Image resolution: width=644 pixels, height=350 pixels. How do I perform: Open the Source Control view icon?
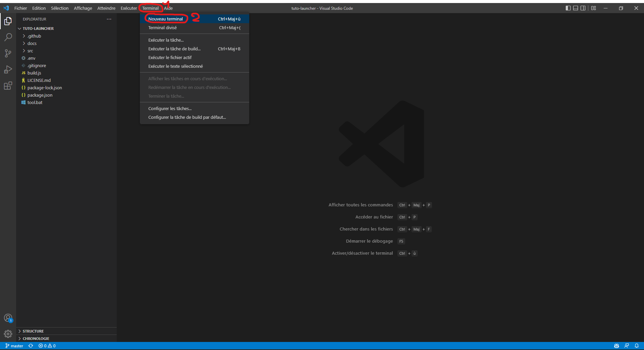coord(8,53)
